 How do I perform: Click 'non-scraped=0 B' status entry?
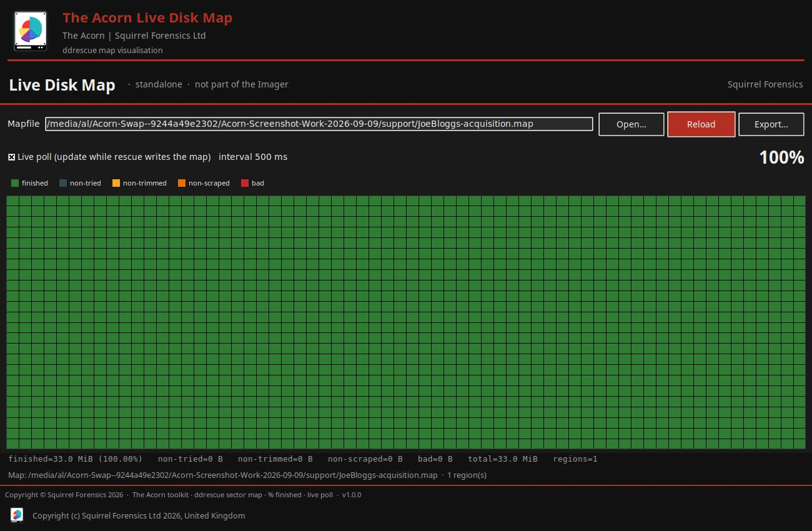(365, 459)
